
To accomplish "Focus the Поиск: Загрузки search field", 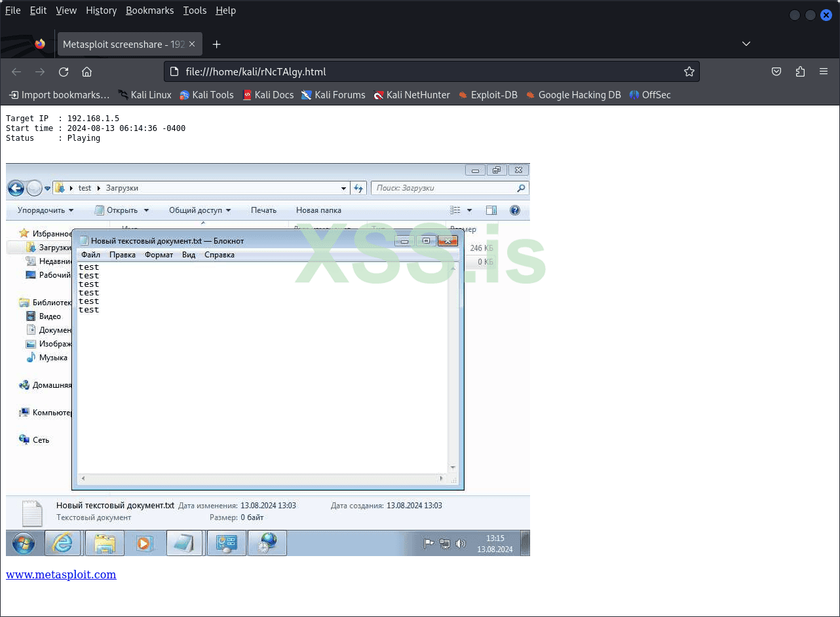I will pyautogui.click(x=449, y=188).
